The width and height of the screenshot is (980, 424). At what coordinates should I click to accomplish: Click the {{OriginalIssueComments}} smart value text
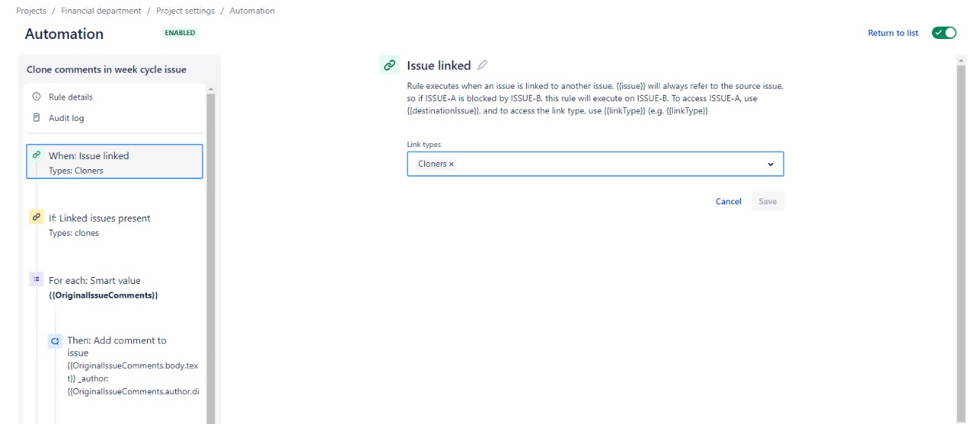tap(103, 295)
